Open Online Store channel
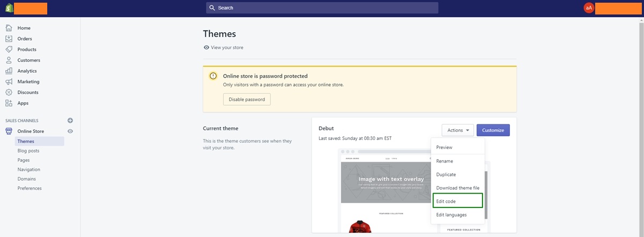The width and height of the screenshot is (644, 237). pyautogui.click(x=31, y=131)
